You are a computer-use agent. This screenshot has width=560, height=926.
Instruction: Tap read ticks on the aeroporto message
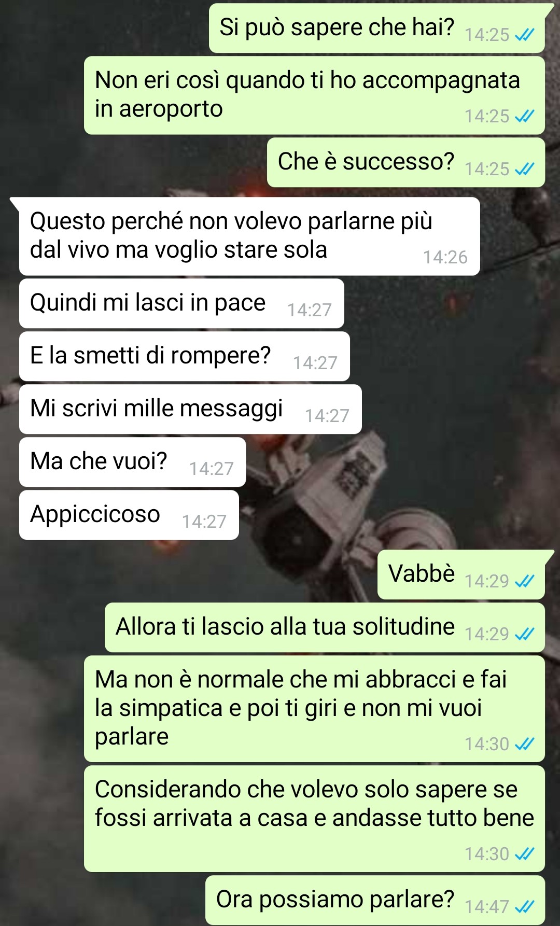tap(524, 116)
